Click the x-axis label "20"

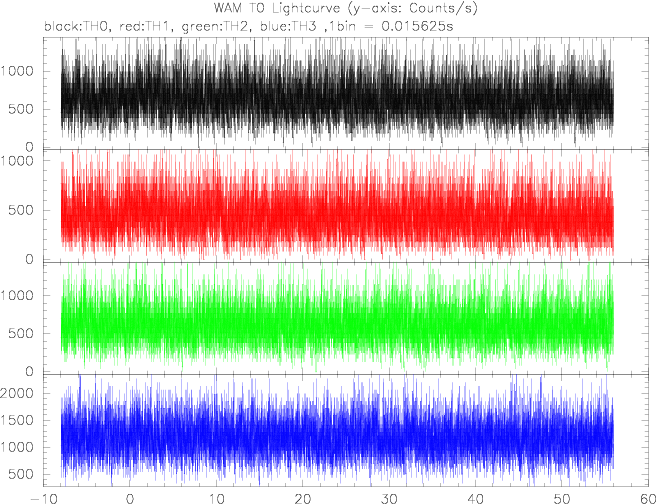pos(302,499)
